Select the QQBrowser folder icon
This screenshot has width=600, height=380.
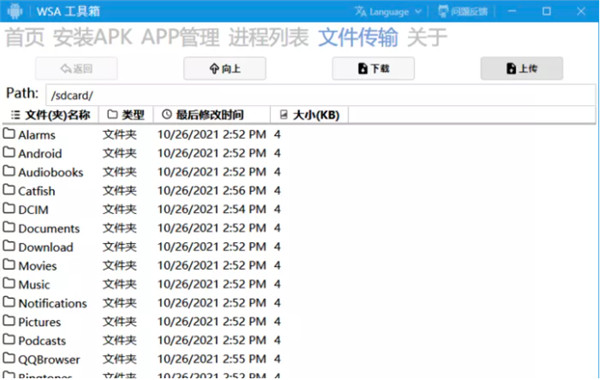point(9,358)
